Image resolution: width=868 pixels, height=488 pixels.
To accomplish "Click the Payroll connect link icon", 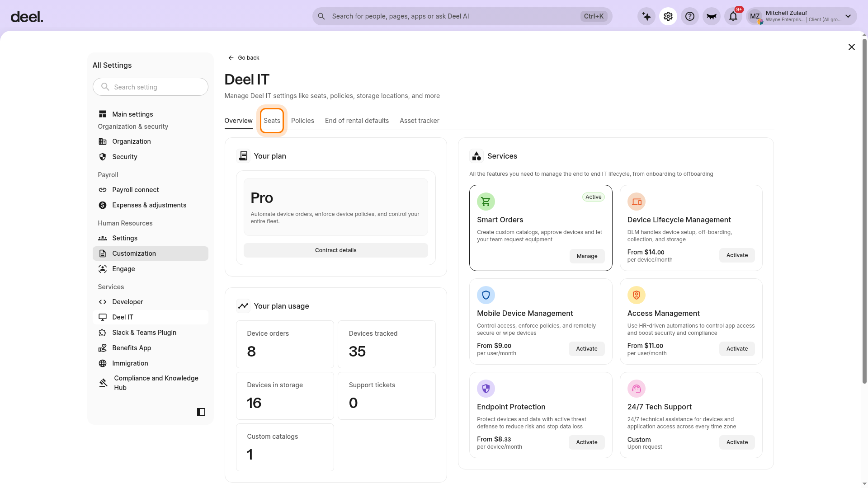I will click(x=103, y=190).
